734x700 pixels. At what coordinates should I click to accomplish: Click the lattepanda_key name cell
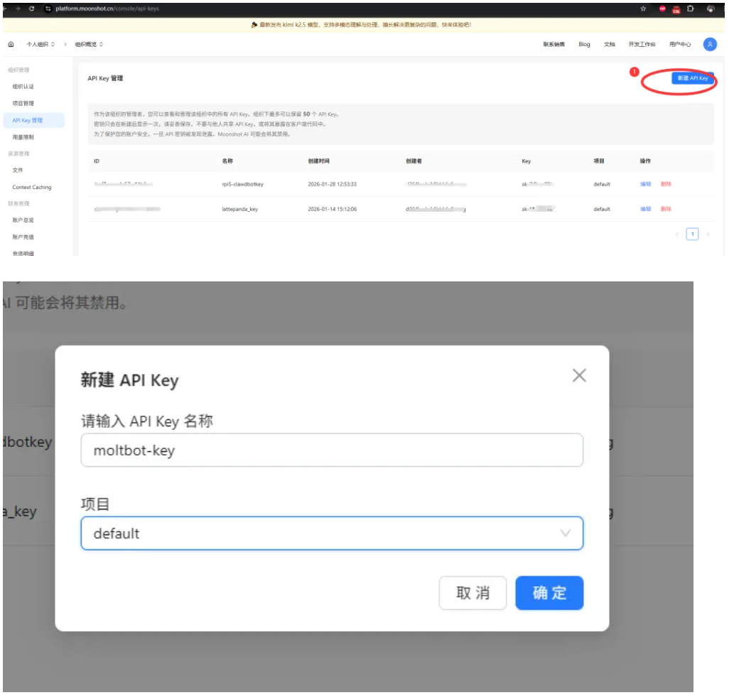point(239,209)
